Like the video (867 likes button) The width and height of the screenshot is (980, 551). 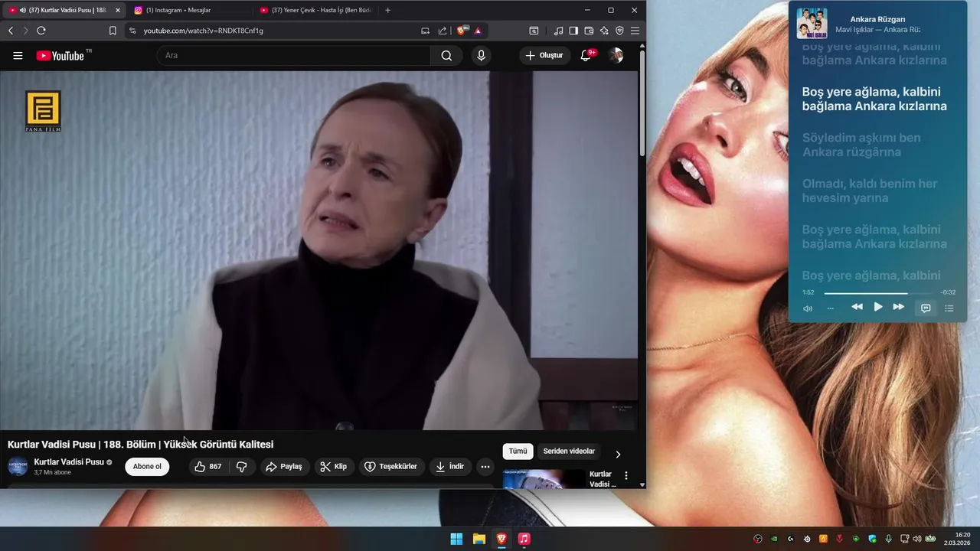tap(208, 466)
